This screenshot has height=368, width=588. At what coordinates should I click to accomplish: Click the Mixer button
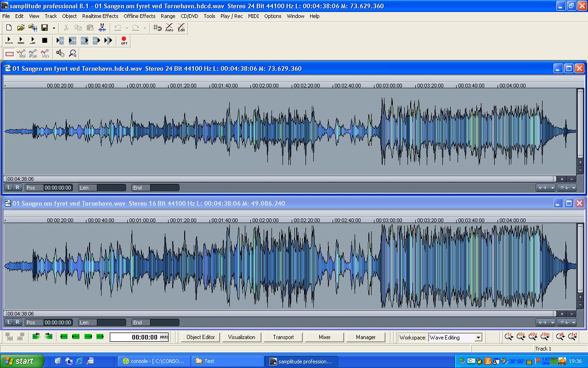pos(324,337)
